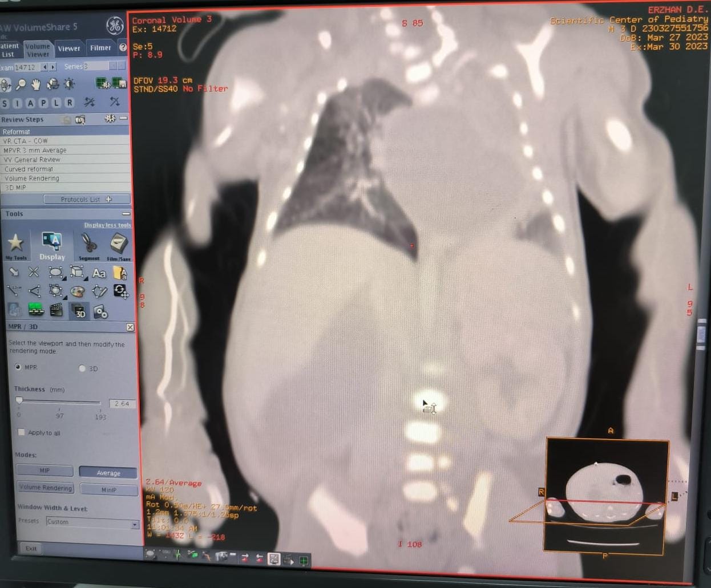
Task: Check the Apply to all checkbox
Action: click(x=22, y=432)
